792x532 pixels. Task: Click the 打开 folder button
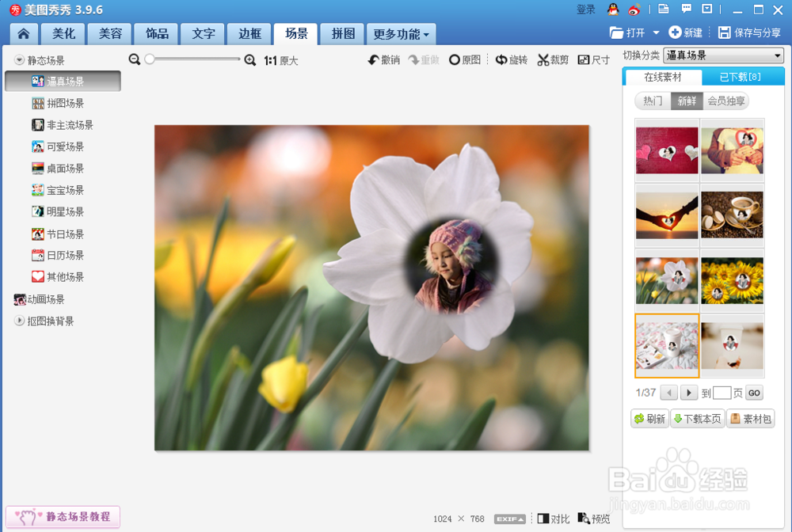pyautogui.click(x=627, y=32)
